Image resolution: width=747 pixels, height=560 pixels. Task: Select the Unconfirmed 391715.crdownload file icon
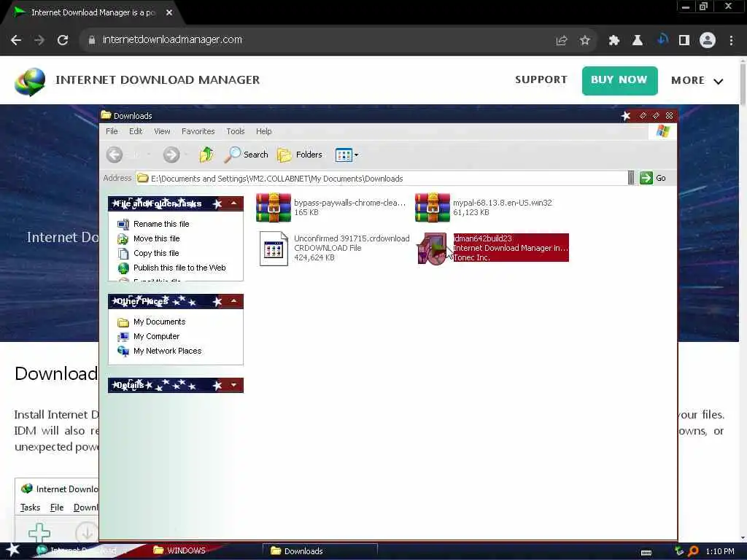pos(274,248)
